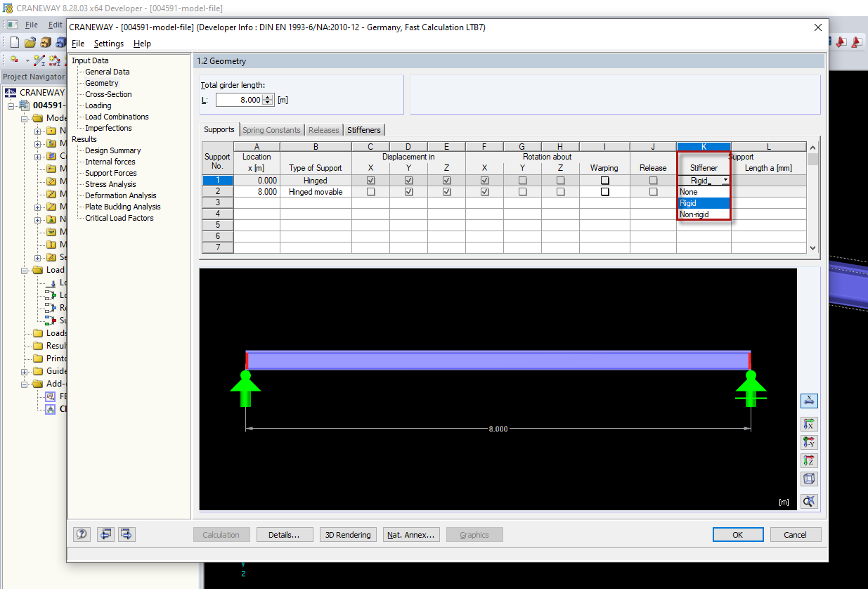This screenshot has height=589, width=868.
Task: Click the Details... button
Action: (284, 535)
